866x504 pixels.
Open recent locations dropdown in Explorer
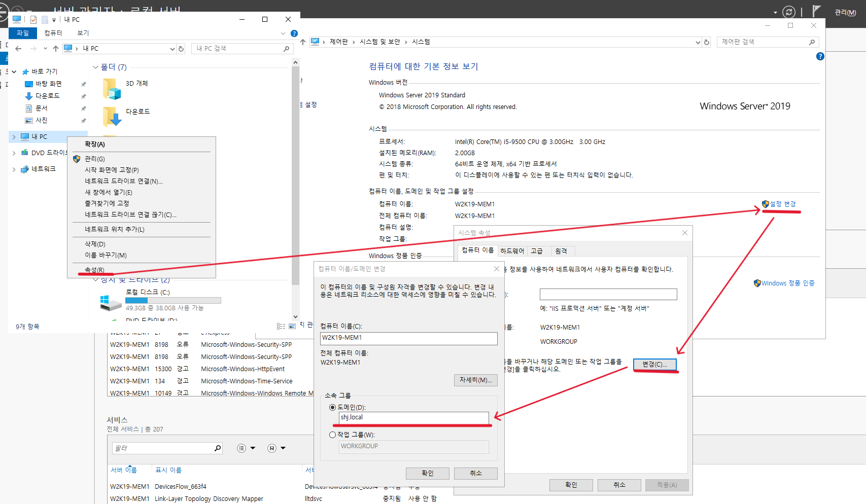pyautogui.click(x=45, y=49)
